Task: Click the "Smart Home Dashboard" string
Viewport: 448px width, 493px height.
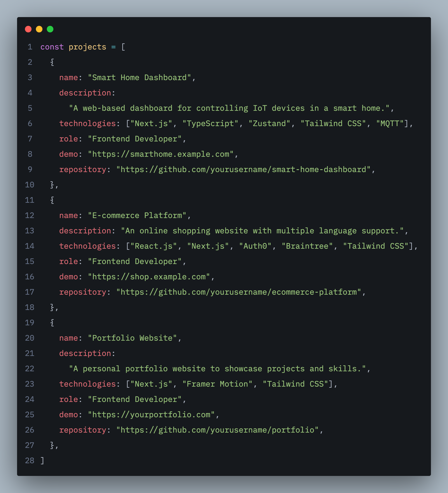Action: (x=139, y=77)
